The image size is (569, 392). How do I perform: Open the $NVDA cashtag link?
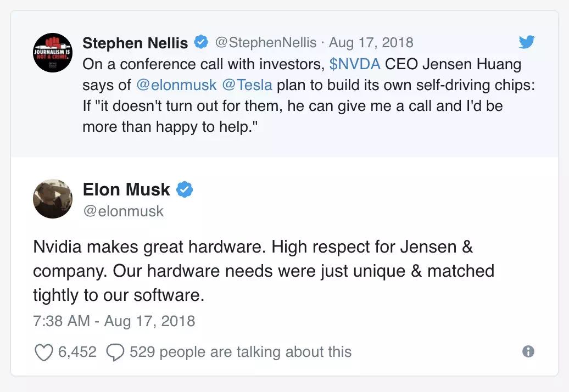coord(354,64)
